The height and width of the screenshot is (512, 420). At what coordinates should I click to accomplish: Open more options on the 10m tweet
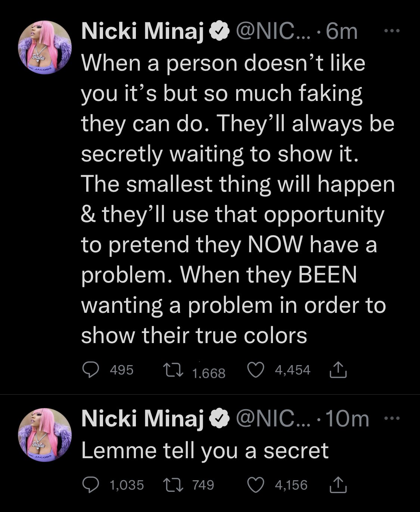(x=392, y=419)
